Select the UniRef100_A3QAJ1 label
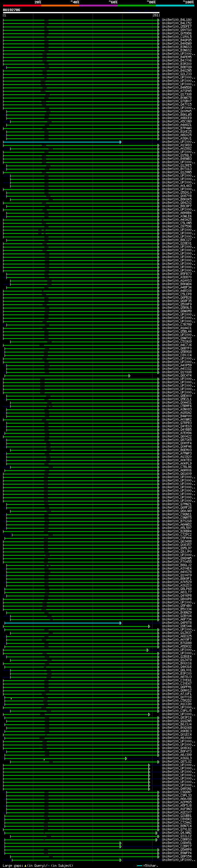The image size is (197, 868). (x=177, y=139)
